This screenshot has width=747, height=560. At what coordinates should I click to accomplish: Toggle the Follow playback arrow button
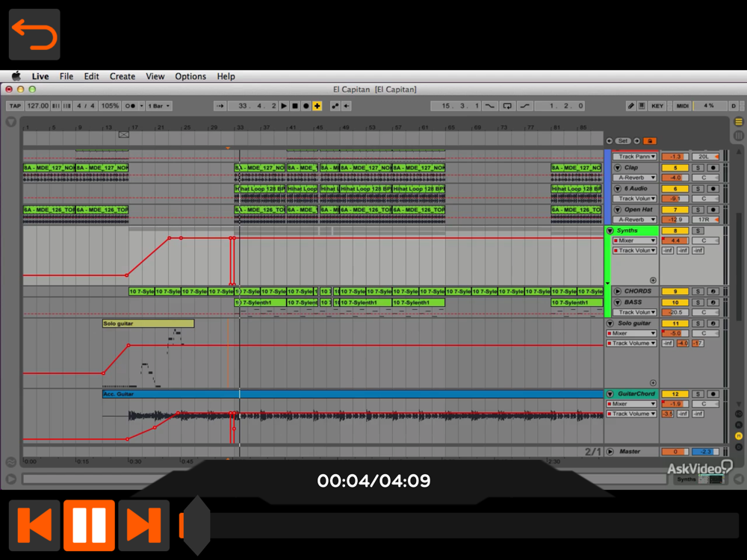(x=220, y=106)
